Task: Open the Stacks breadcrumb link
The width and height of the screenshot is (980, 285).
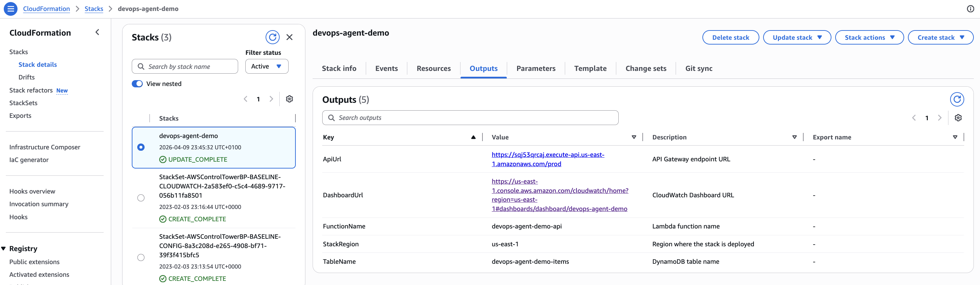Action: pyautogui.click(x=94, y=9)
